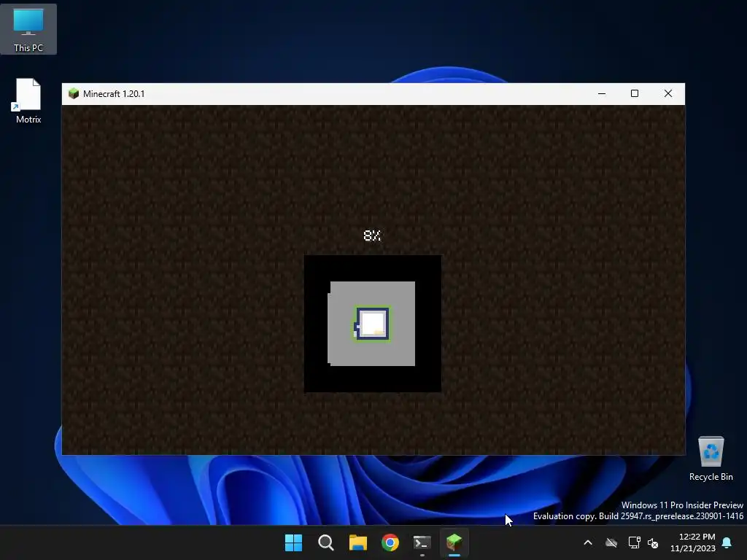
Task: Minimize the Minecraft 1.20.1 window
Action: tap(602, 94)
